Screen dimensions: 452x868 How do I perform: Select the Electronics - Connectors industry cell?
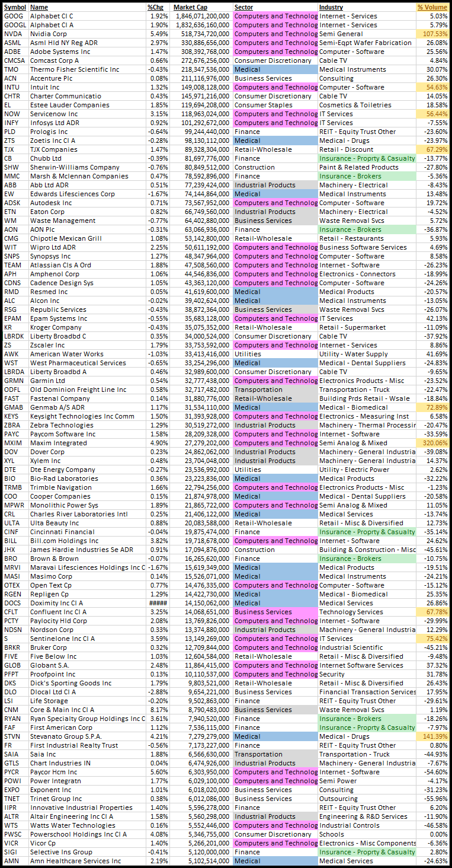pyautogui.click(x=367, y=274)
